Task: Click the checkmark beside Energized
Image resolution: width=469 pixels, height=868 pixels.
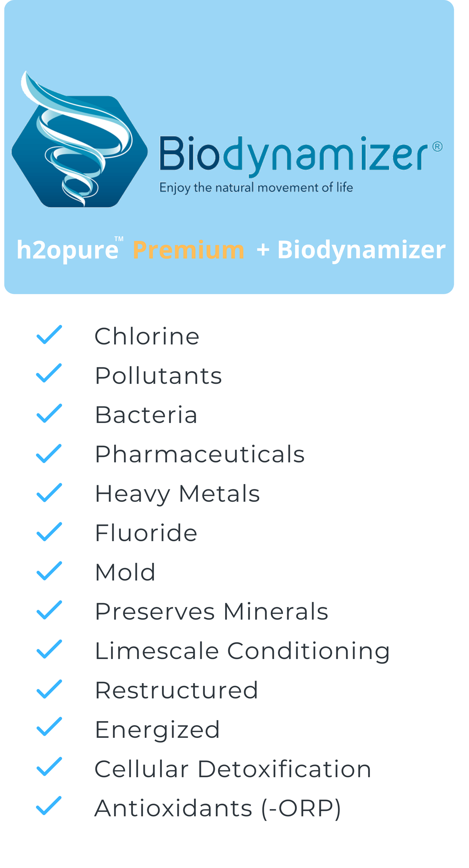Action: coord(49,727)
